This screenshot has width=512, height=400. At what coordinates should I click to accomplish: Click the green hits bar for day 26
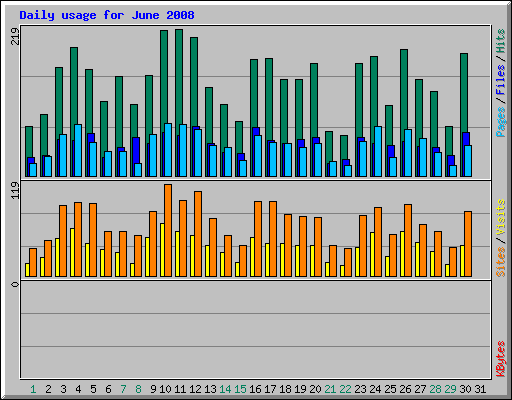[x=404, y=89]
